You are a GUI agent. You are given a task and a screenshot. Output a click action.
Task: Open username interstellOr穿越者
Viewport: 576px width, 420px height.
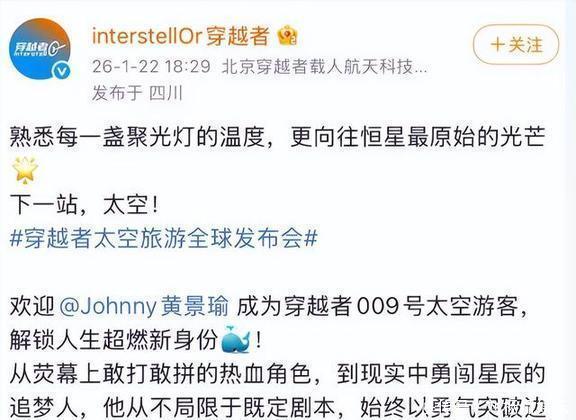(180, 36)
